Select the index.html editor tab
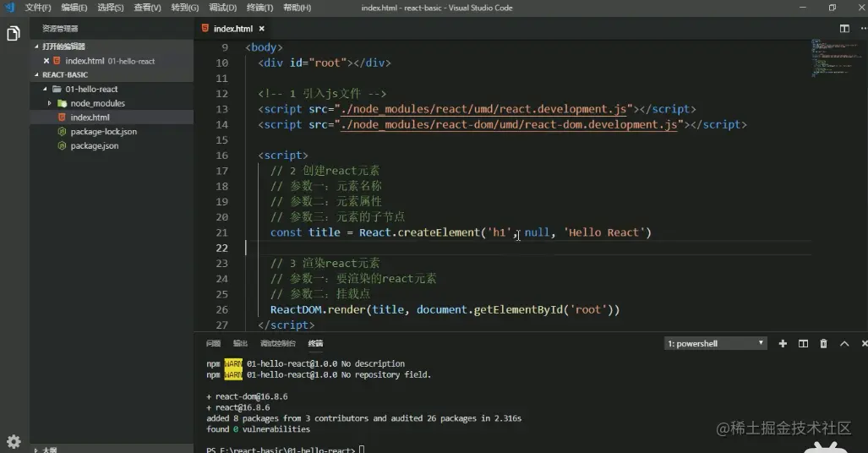868x453 pixels. tap(233, 29)
